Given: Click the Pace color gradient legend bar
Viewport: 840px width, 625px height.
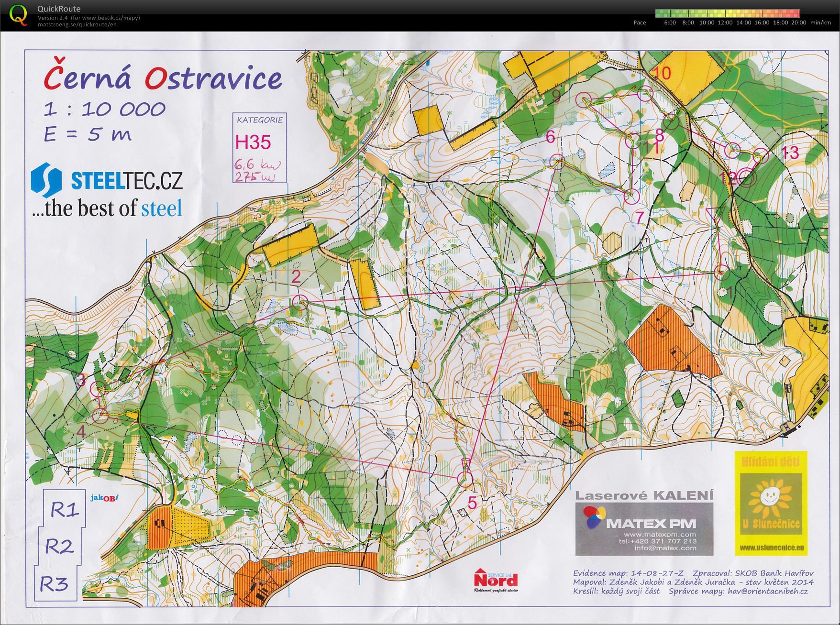Looking at the screenshot, I should [x=728, y=13].
